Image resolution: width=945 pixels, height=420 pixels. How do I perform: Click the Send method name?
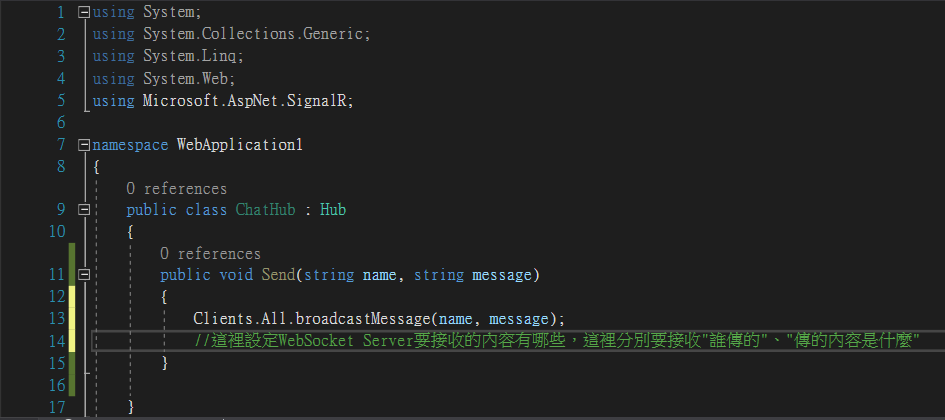click(x=278, y=275)
